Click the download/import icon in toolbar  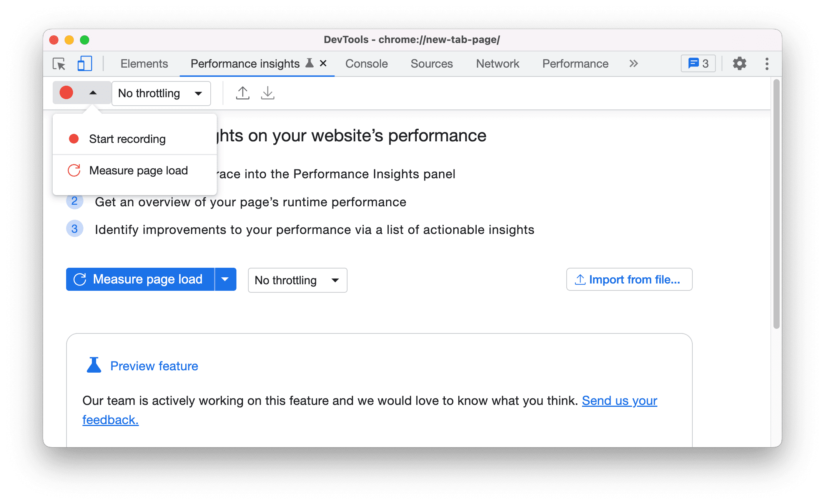pos(268,93)
